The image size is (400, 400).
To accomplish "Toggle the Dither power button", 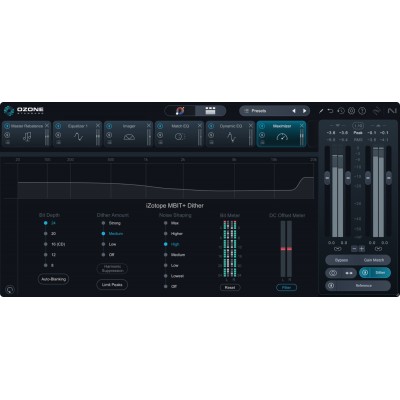I will click(365, 273).
